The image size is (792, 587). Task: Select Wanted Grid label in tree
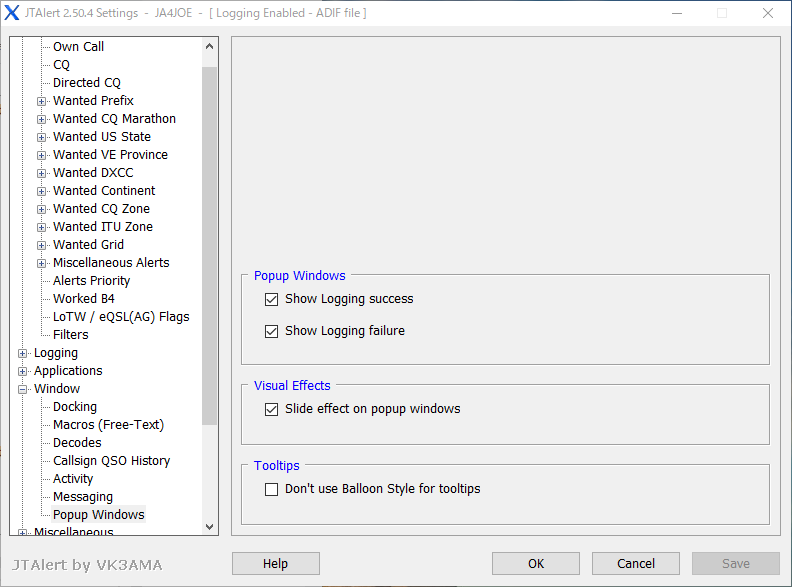pos(88,244)
